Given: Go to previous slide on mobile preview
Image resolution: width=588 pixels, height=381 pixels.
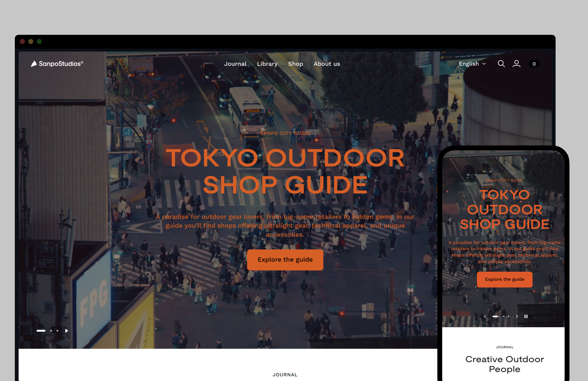Looking at the screenshot, I should (x=485, y=317).
